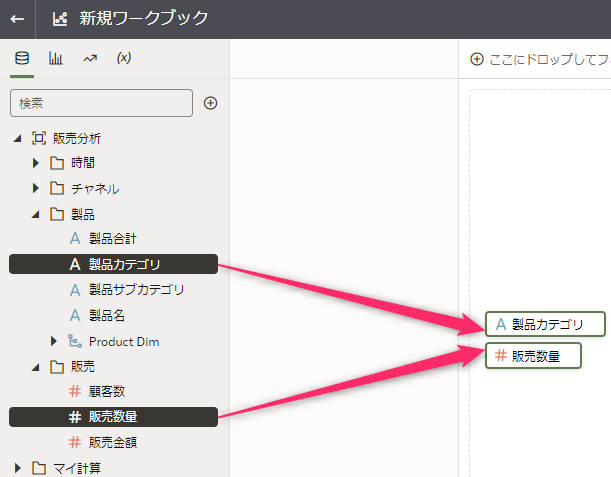Click the filter bar plus icon

477,59
